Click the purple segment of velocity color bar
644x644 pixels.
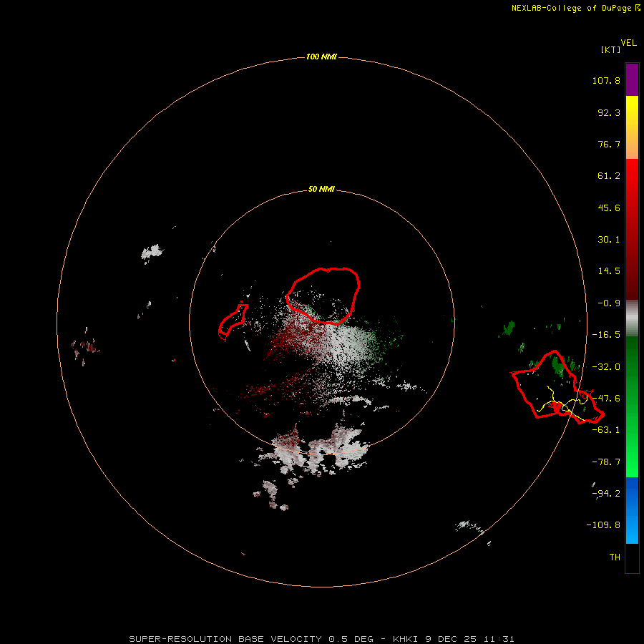(x=632, y=79)
